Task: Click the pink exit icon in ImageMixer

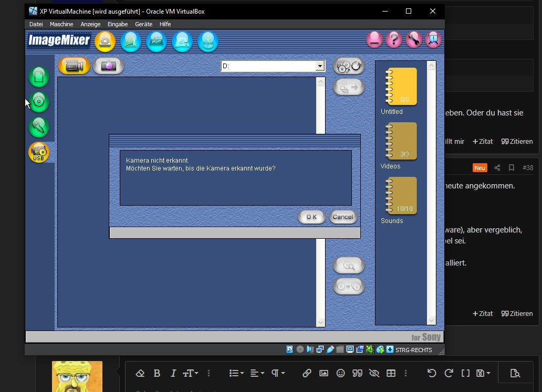Action: [x=433, y=39]
